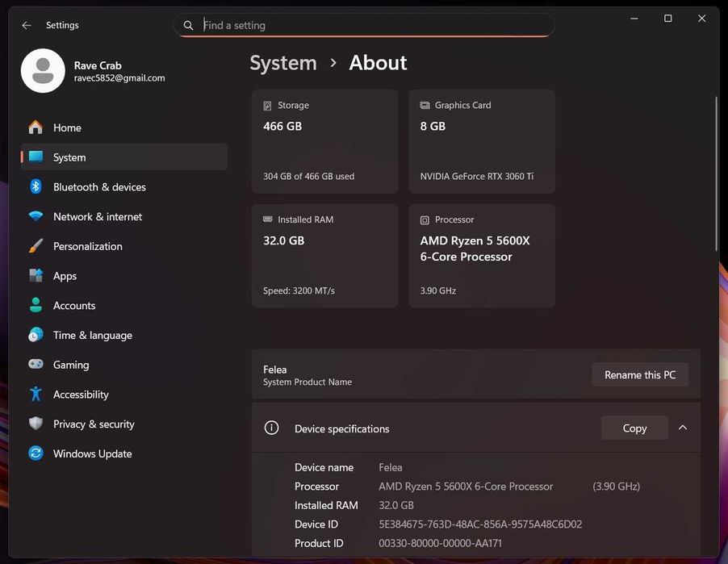Image resolution: width=728 pixels, height=564 pixels.
Task: Click the search magnifier icon
Action: [x=188, y=26]
